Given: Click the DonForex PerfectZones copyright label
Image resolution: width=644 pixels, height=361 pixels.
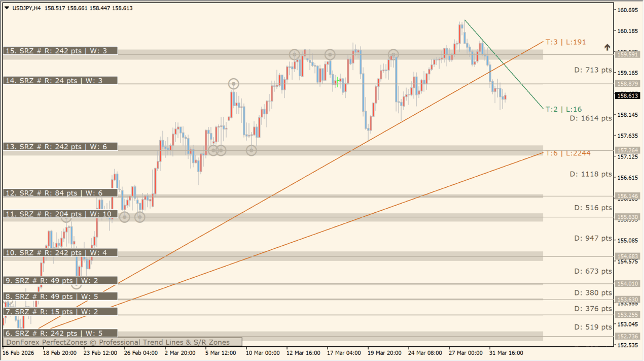Looking at the screenshot, I should pos(122,342).
